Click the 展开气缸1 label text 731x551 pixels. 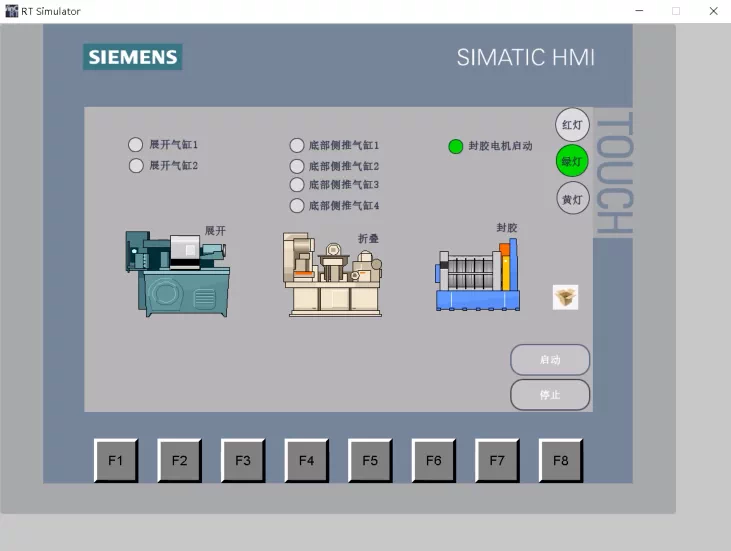pyautogui.click(x=173, y=145)
